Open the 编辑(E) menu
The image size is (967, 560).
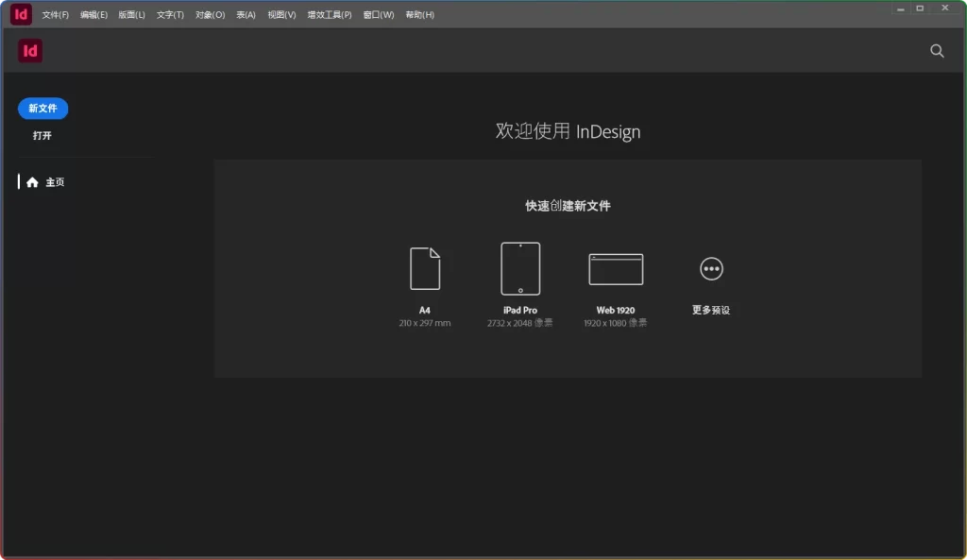[x=93, y=14]
